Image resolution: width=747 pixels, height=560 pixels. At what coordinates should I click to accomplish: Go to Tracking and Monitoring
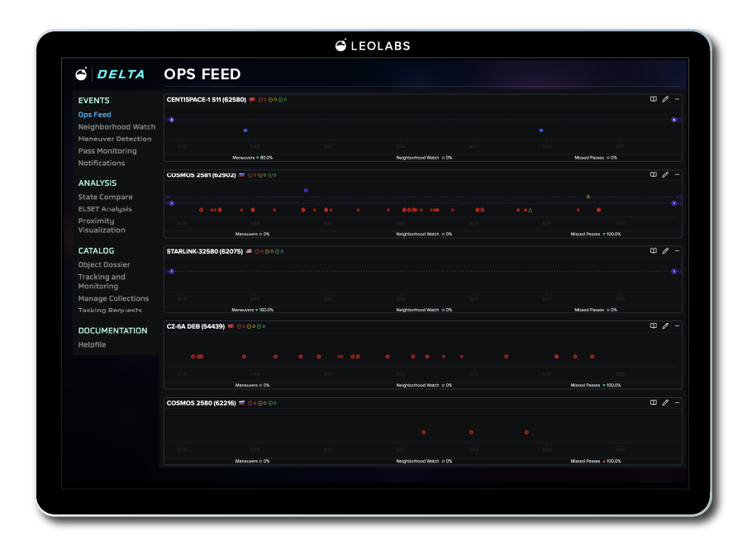click(x=102, y=282)
